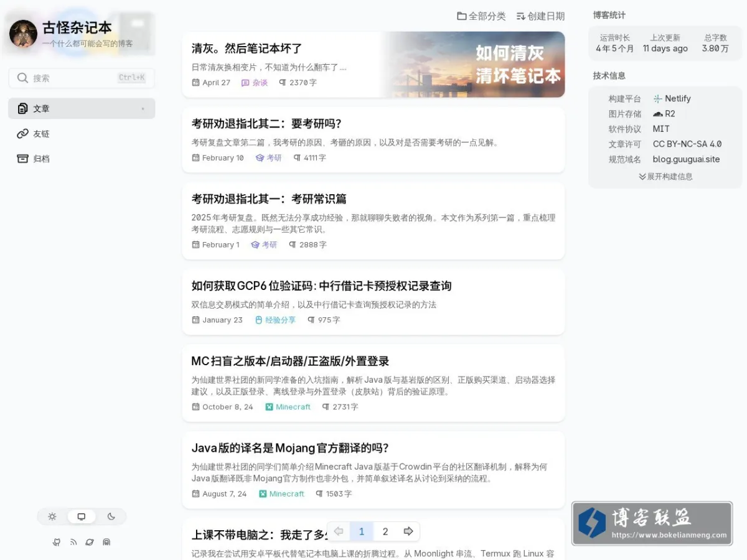Focus the 搜索 search field

82,78
